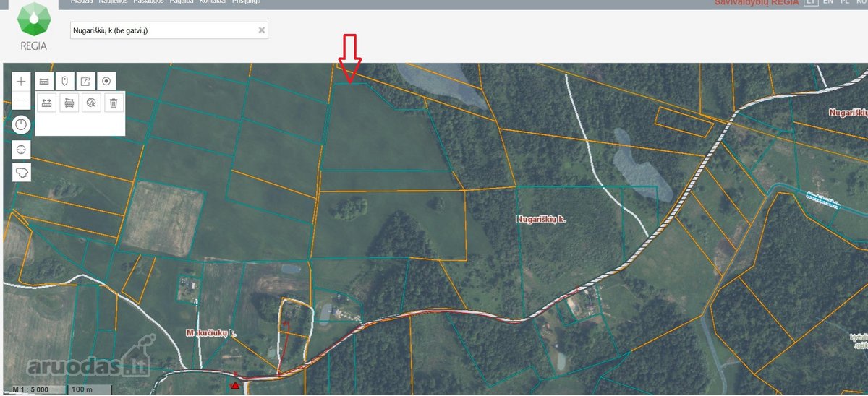The width and height of the screenshot is (868, 396).
Task: Open the share/export map tool
Action: coord(85,81)
